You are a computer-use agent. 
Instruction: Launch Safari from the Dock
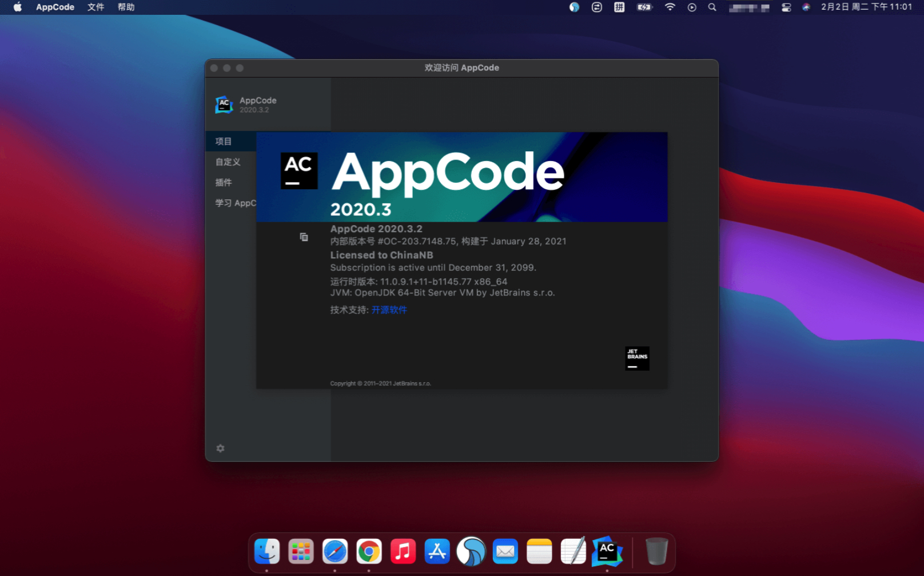tap(335, 552)
